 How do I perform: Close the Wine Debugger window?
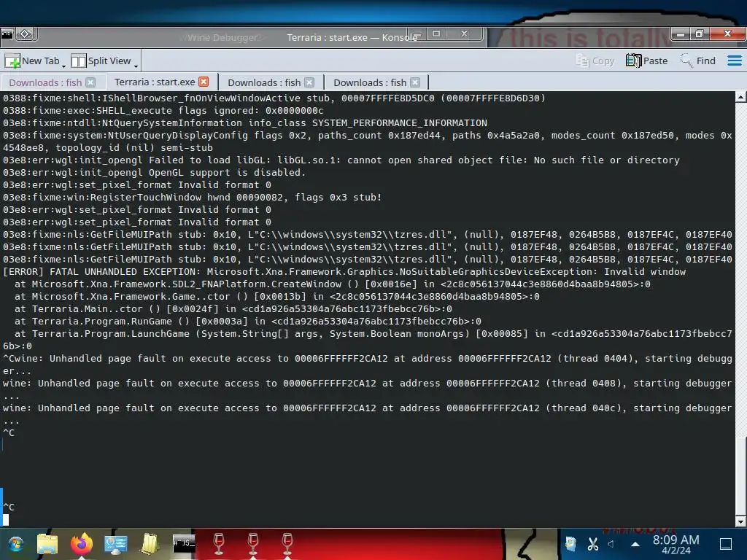tap(465, 34)
